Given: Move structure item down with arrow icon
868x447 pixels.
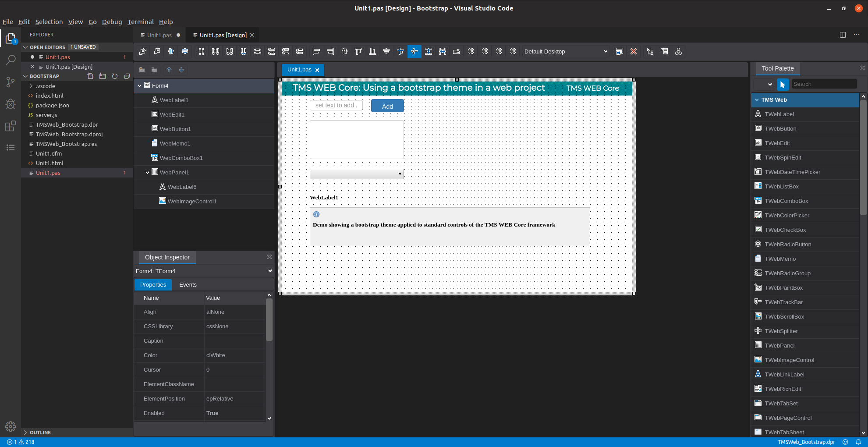Looking at the screenshot, I should click(x=181, y=70).
